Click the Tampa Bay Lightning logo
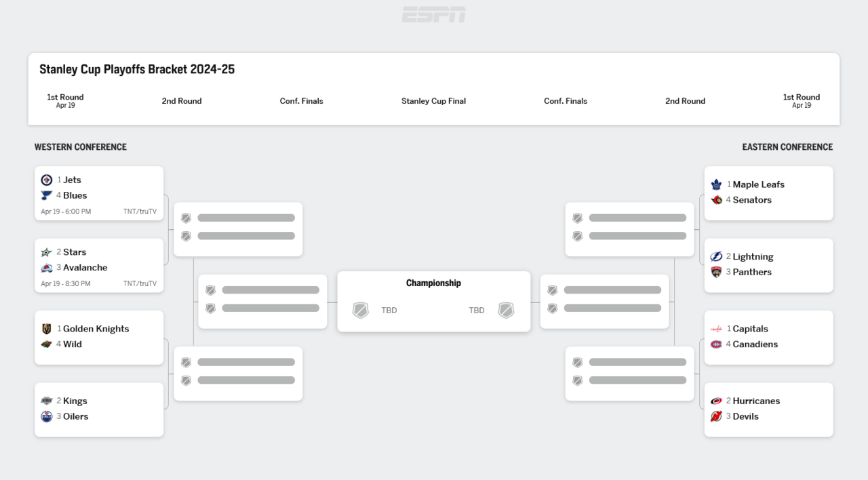The width and height of the screenshot is (868, 480). (x=716, y=257)
